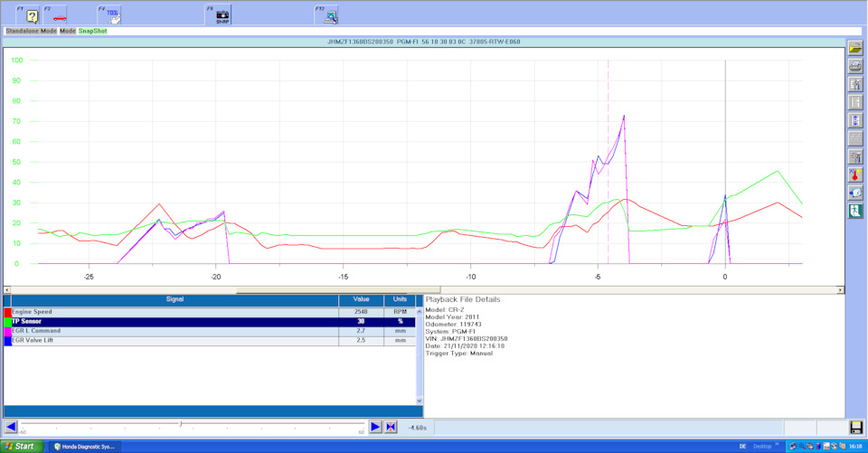The height and width of the screenshot is (453, 868).
Task: Click the F2 red car vehicle icon
Action: point(55,15)
